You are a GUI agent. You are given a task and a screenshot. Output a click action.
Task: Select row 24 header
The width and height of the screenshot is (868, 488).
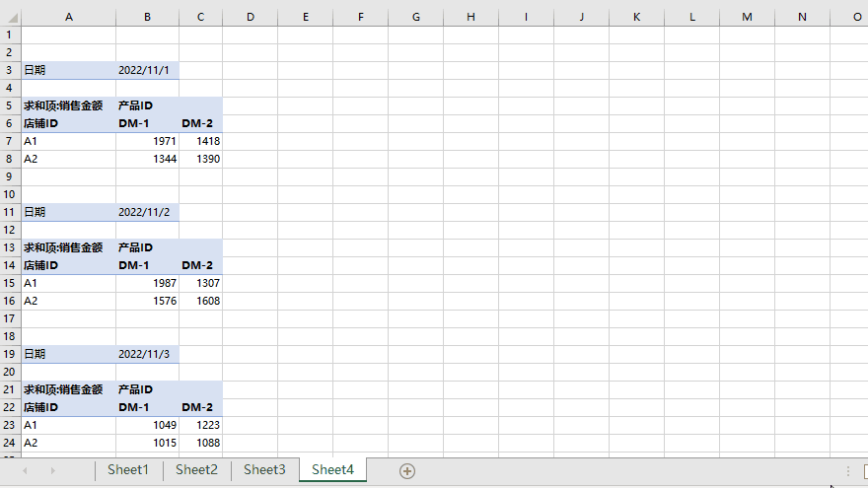click(10, 443)
